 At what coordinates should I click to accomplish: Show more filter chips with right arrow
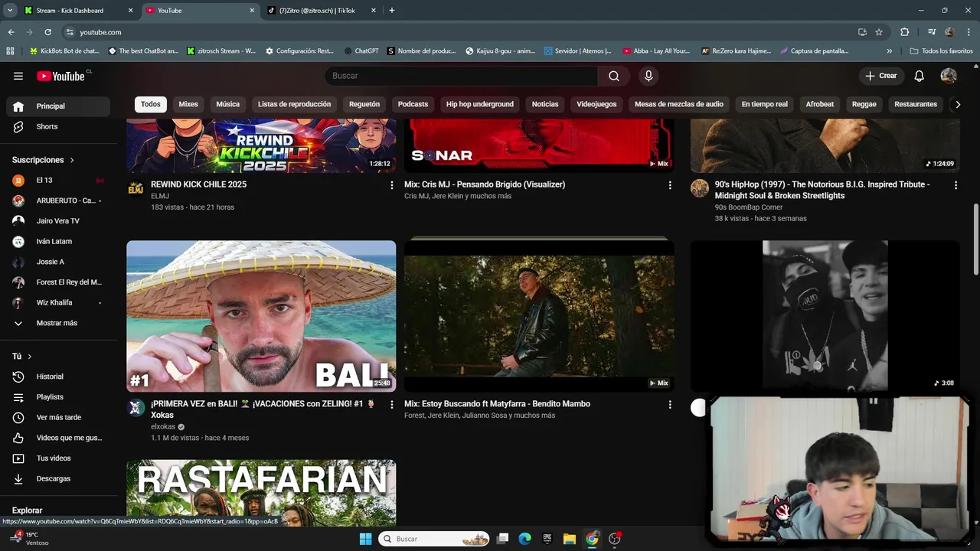(957, 105)
